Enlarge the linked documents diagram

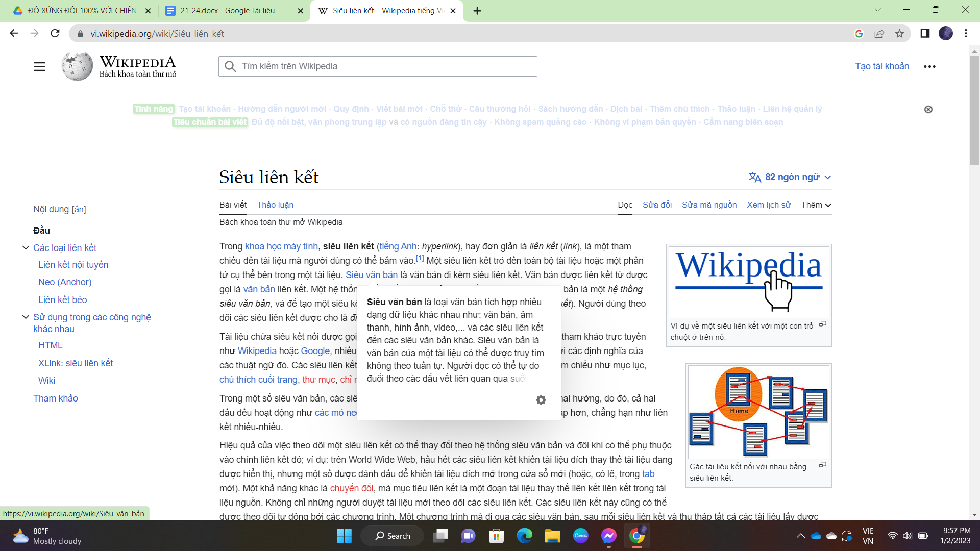pos(822,465)
